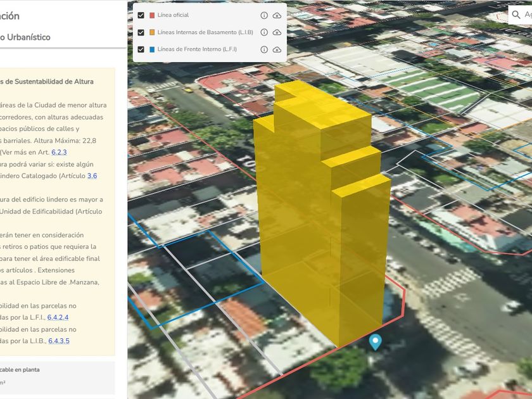Toggle Líneas Internas de Basamento checkbox
Viewport: 532px width, 399px height.
point(141,32)
